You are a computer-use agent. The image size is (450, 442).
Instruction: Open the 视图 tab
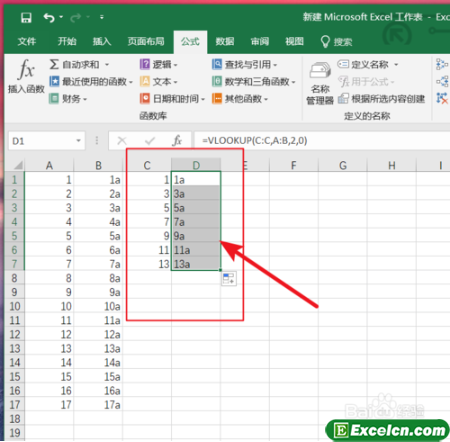point(294,42)
